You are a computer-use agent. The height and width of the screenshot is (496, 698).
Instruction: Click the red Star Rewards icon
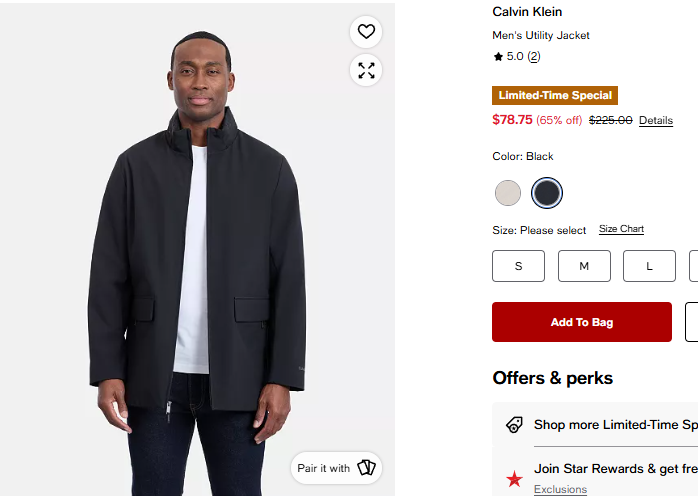[514, 479]
